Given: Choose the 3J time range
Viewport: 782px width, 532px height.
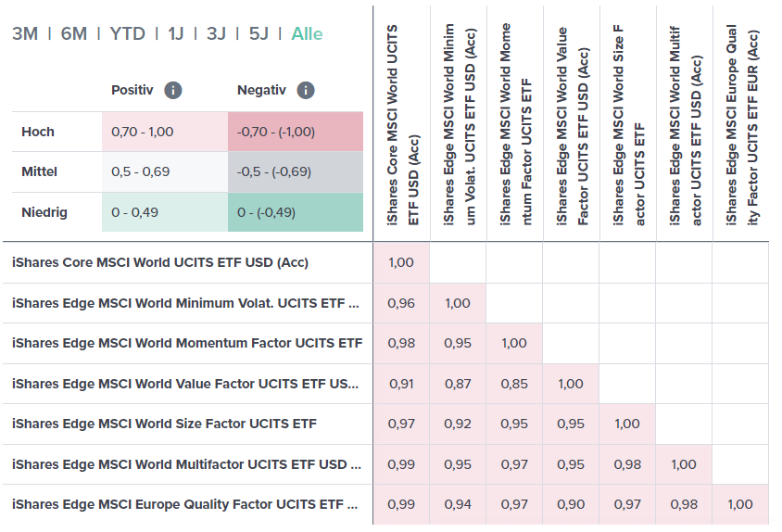Looking at the screenshot, I should (x=216, y=34).
